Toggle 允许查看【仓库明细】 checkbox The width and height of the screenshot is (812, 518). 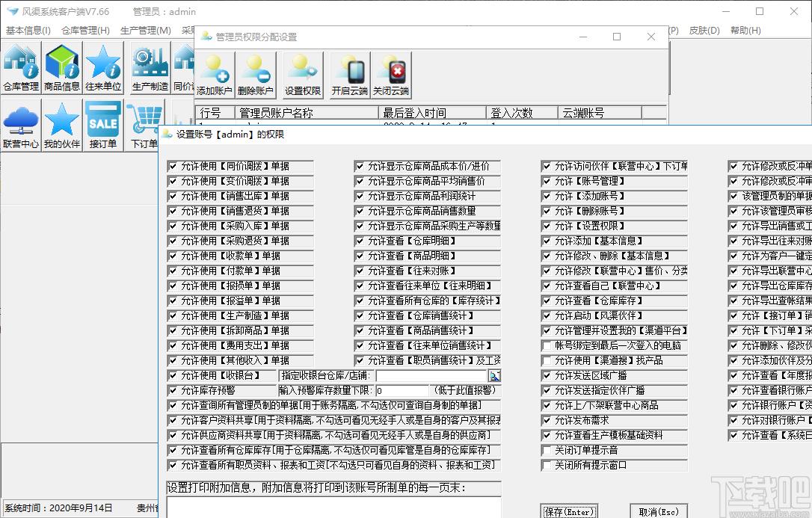(360, 241)
